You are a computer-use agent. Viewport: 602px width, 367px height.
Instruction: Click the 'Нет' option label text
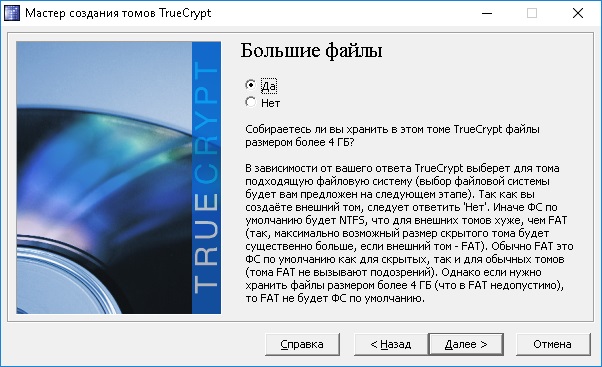pos(270,103)
